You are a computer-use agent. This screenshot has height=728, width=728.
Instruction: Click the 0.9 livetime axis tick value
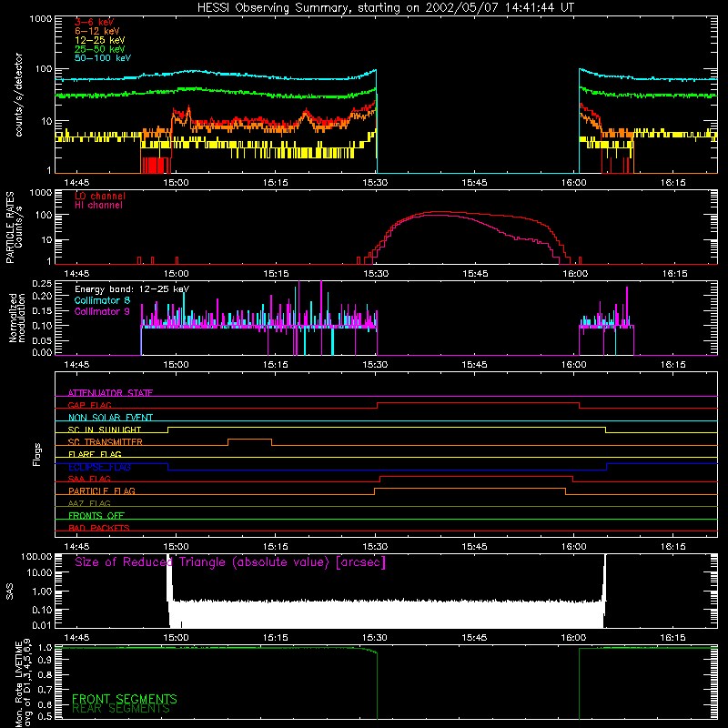pos(45,661)
